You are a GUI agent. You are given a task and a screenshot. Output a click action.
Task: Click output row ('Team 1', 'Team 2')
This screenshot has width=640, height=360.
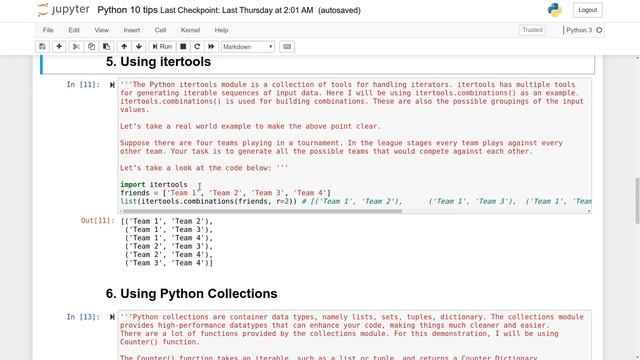point(167,221)
